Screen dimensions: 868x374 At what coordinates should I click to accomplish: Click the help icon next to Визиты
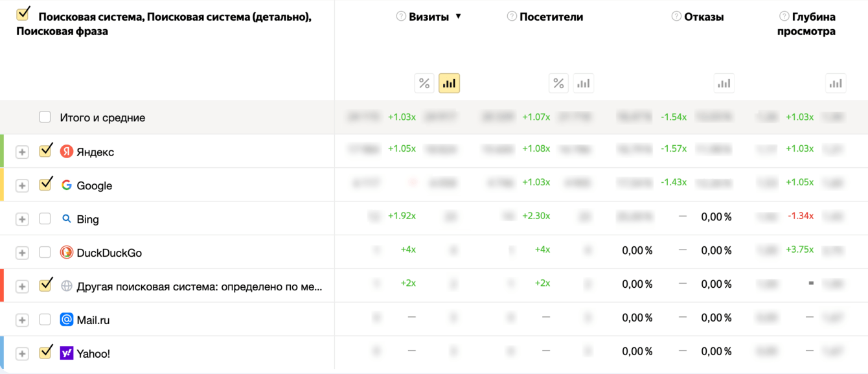click(x=401, y=17)
